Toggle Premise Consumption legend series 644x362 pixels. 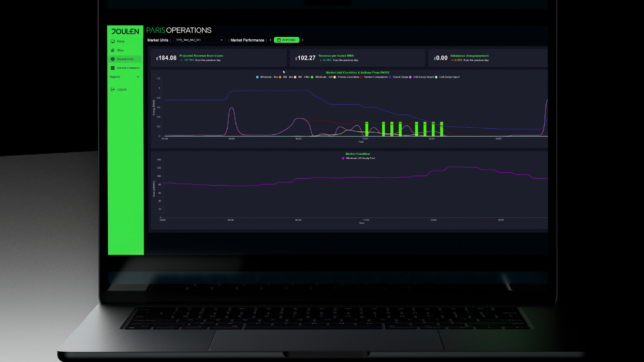tap(374, 77)
